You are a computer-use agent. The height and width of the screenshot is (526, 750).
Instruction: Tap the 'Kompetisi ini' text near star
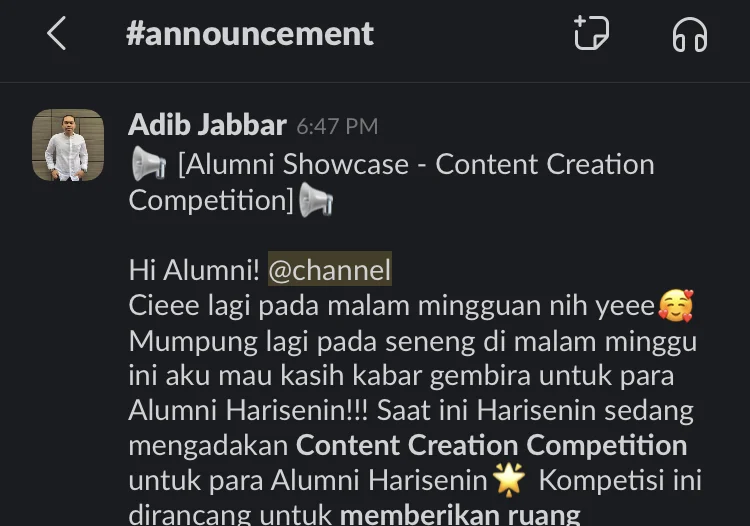[x=620, y=480]
